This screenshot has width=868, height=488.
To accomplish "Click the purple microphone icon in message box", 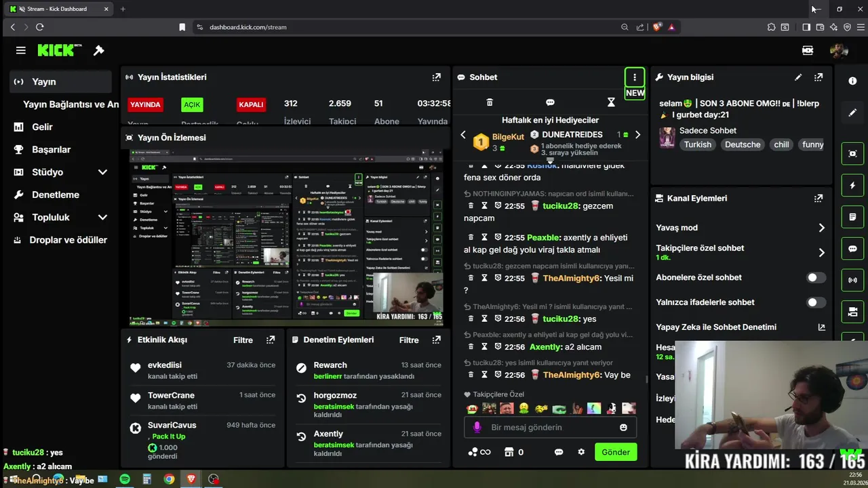I will tap(477, 428).
